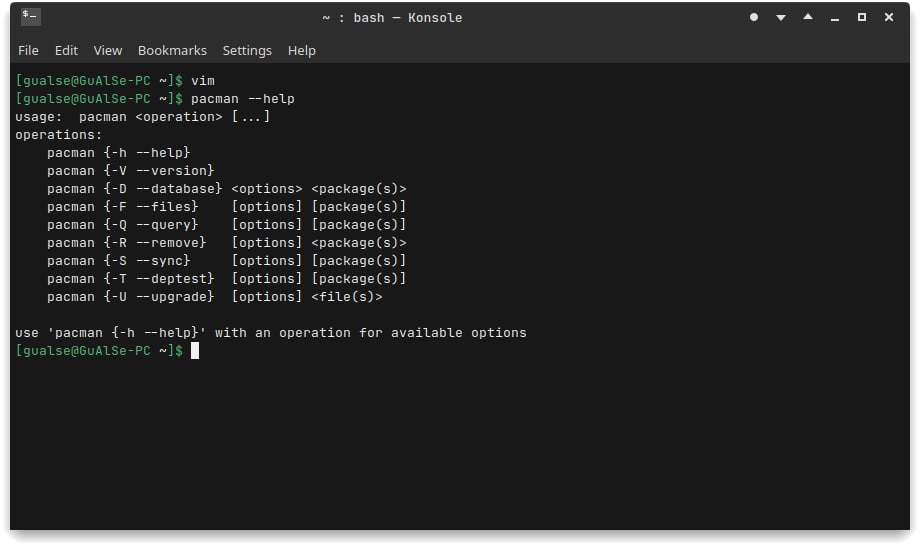
Task: Click the '{-h --help}' operation line
Action: coord(119,153)
